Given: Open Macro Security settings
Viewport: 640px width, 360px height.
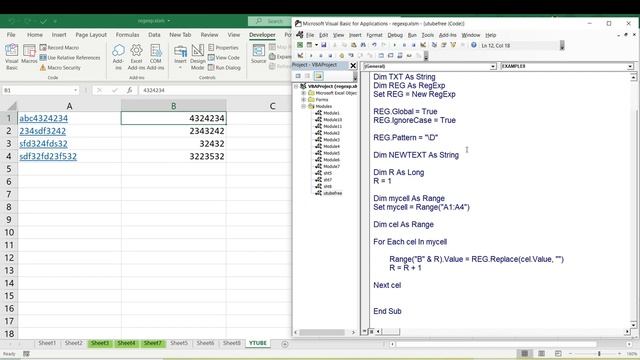Looking at the screenshot, I should click(60, 68).
